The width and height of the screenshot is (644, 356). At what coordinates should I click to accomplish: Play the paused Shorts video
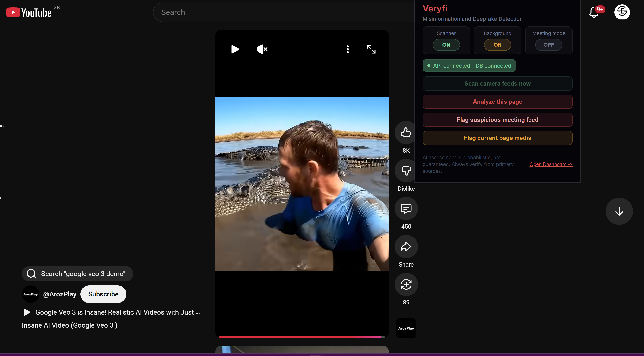(235, 49)
